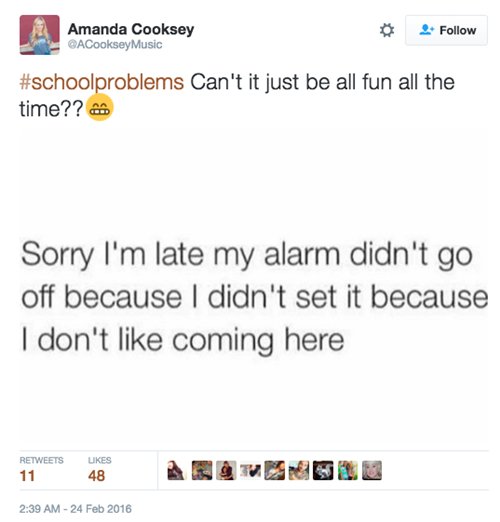Open the 2:39 AM - 24 Feb 2016 timestamp

click(x=75, y=509)
